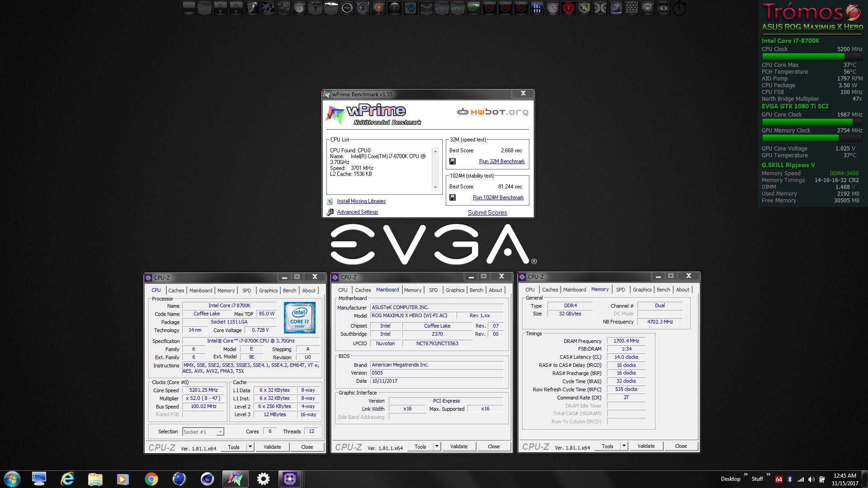Viewport: 868px width, 488px height.
Task: Click the BIOS Version 0505 field
Action: point(437,373)
